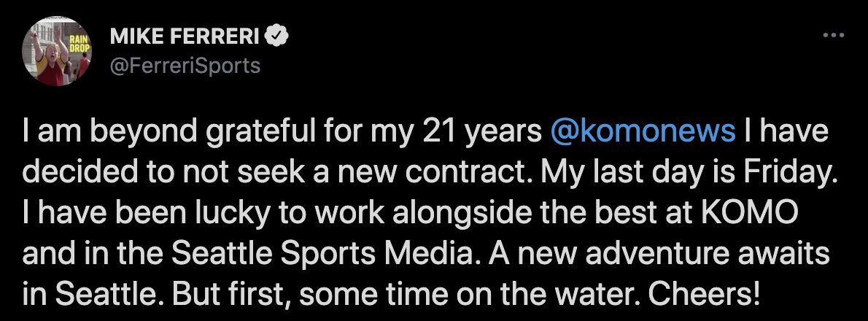
Task: Click the yellow RAIN DROP label in avatar
Action: 78,44
